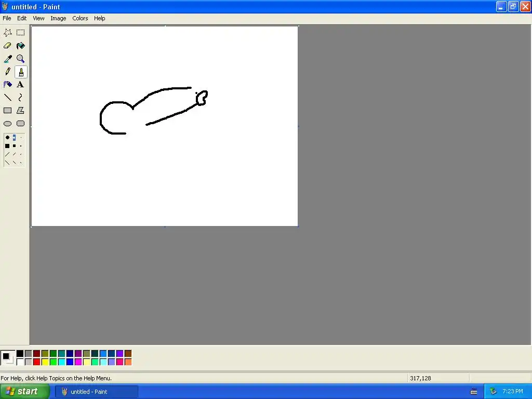The width and height of the screenshot is (532, 399).
Task: Minimize the Paint window
Action: click(501, 6)
